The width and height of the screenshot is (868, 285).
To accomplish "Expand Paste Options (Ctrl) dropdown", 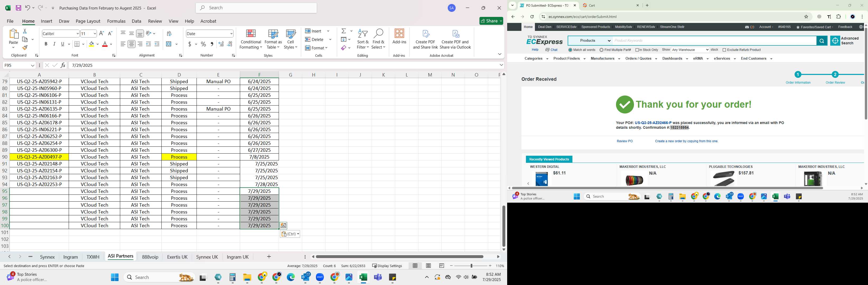I will click(290, 234).
